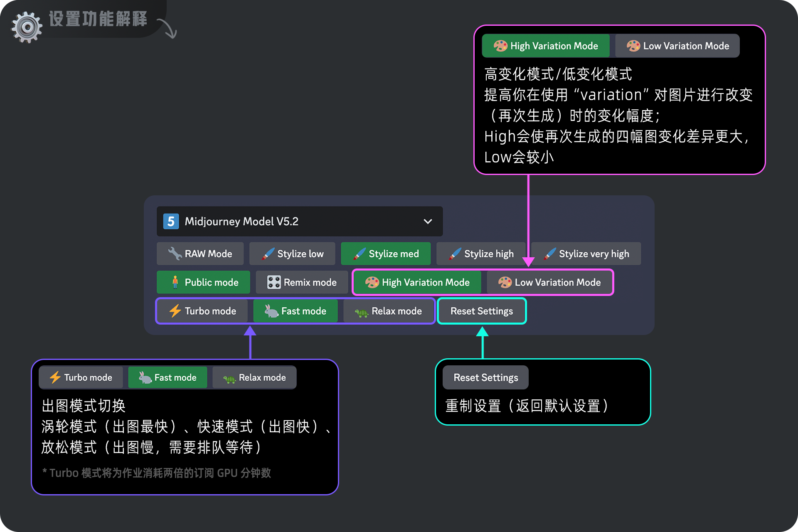Click the line starting 提高你在使用

618,95
